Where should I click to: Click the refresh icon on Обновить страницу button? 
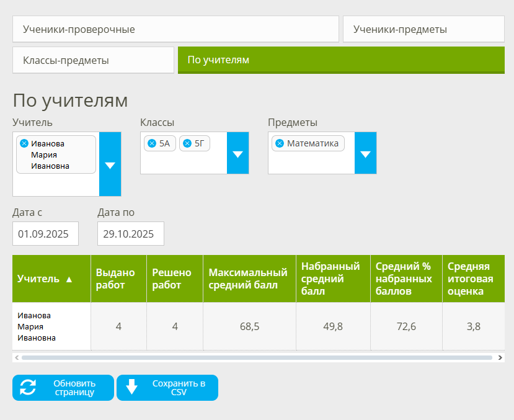point(26,387)
